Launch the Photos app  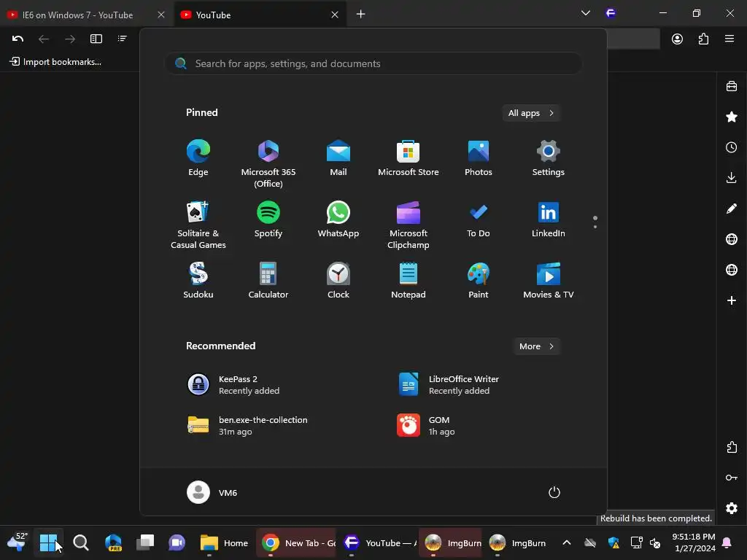[x=479, y=158]
